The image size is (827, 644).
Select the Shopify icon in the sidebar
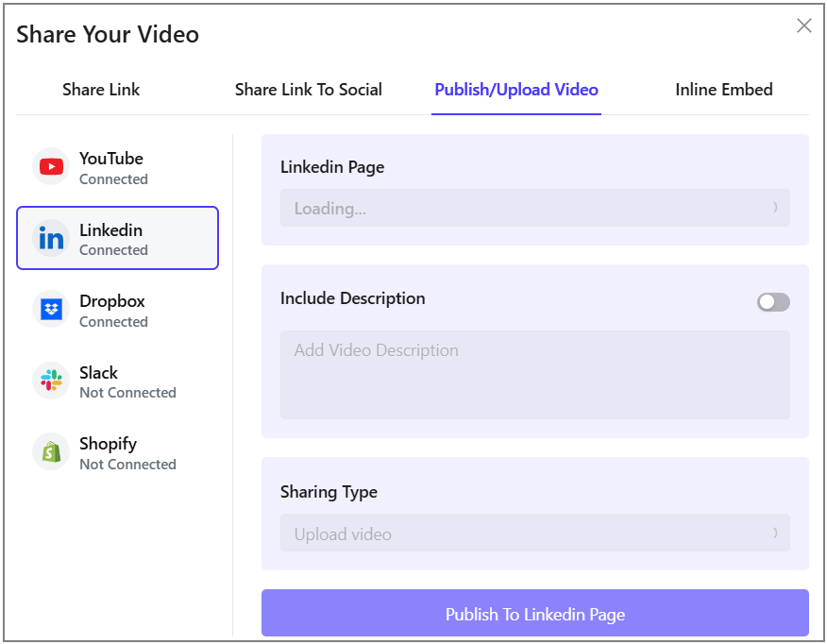[x=51, y=451]
